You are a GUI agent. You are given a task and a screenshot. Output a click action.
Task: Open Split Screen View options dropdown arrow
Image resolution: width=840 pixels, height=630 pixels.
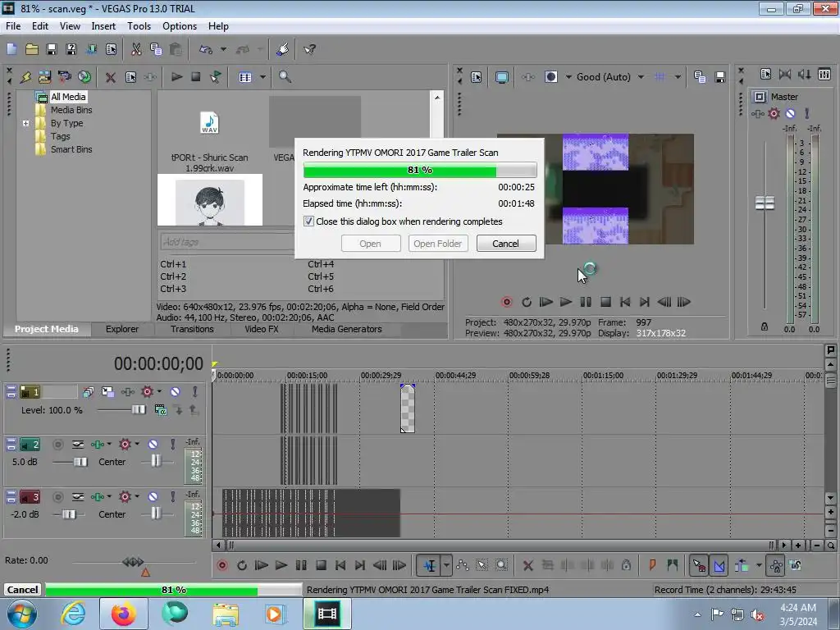(x=568, y=77)
